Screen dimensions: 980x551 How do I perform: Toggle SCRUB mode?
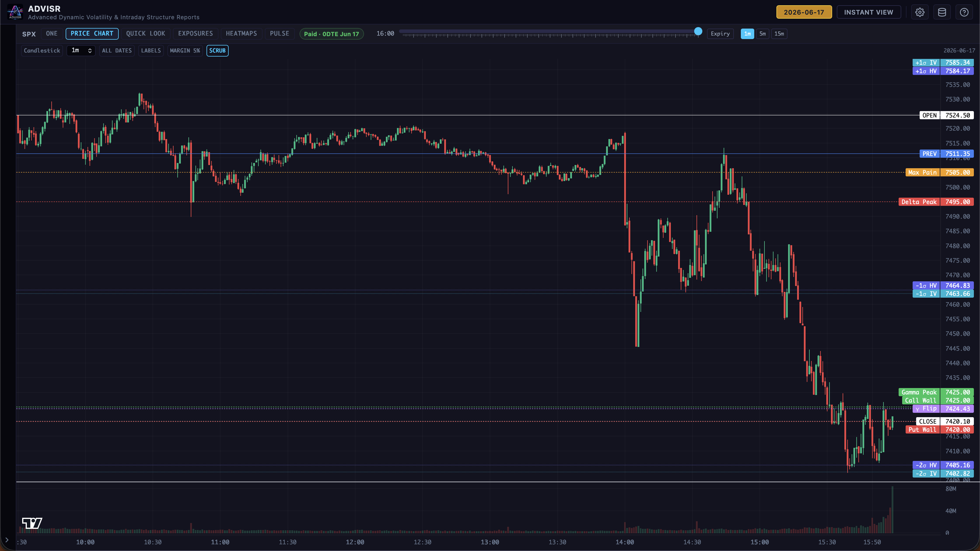click(x=217, y=50)
